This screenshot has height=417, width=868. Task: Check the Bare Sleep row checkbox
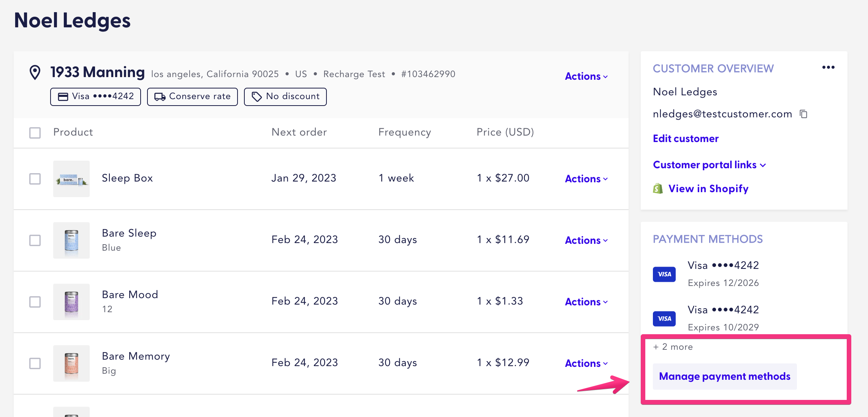tap(35, 240)
